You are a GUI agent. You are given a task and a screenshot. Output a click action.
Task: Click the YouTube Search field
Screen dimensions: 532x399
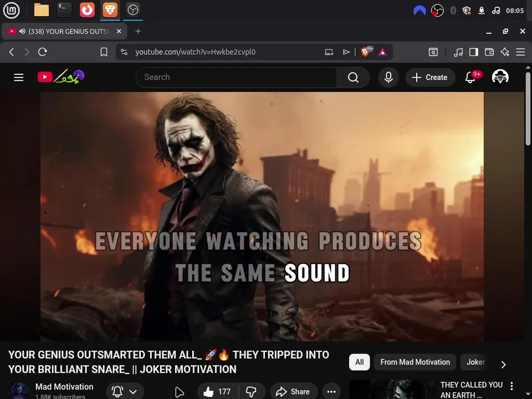tap(236, 78)
